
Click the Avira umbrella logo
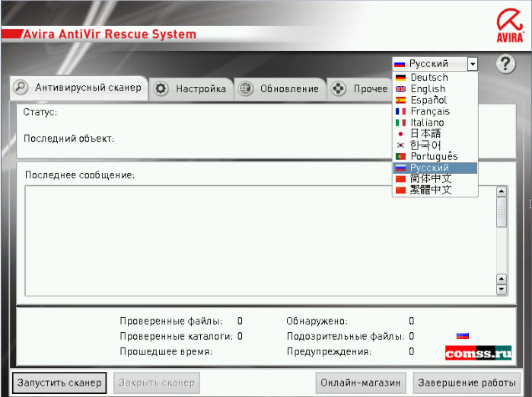[510, 26]
